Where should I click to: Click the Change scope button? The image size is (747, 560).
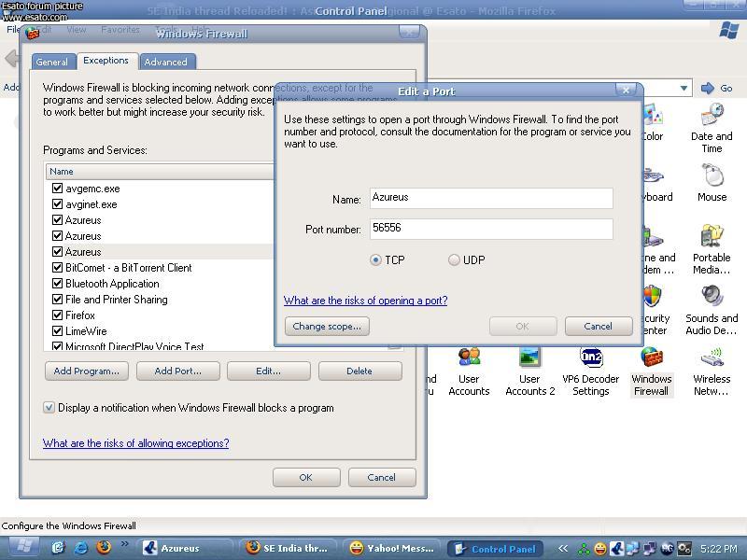click(327, 326)
